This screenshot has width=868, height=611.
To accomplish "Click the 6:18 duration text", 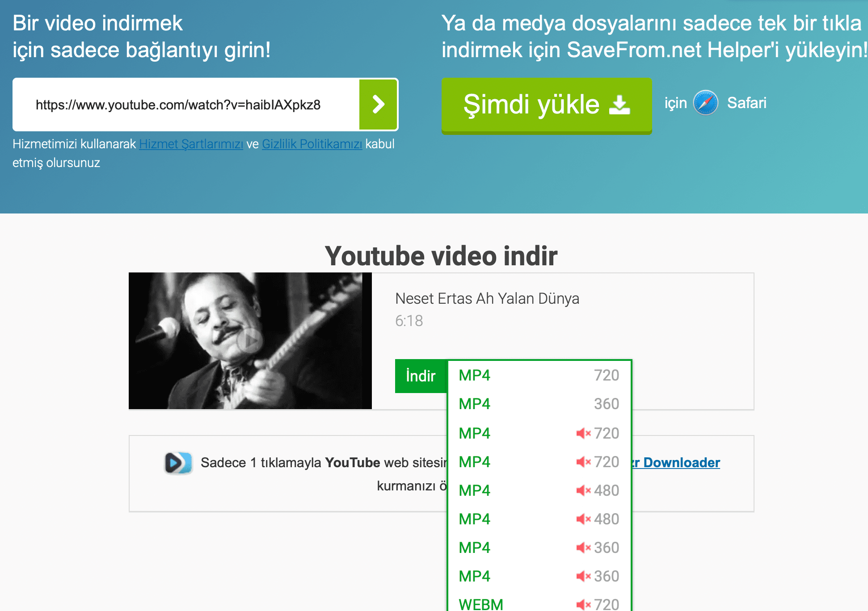I will tap(409, 321).
